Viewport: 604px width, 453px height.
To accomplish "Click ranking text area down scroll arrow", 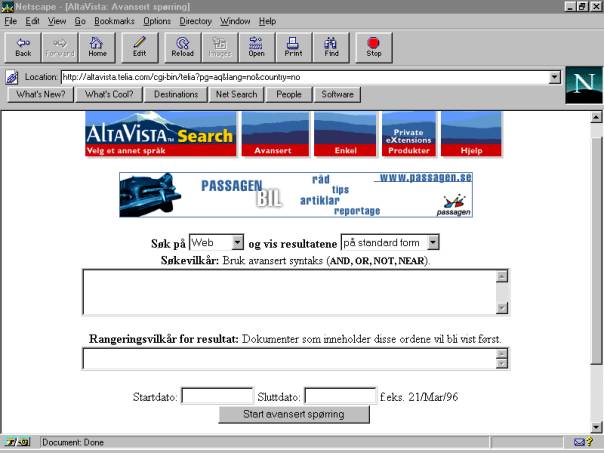I will pyautogui.click(x=502, y=364).
